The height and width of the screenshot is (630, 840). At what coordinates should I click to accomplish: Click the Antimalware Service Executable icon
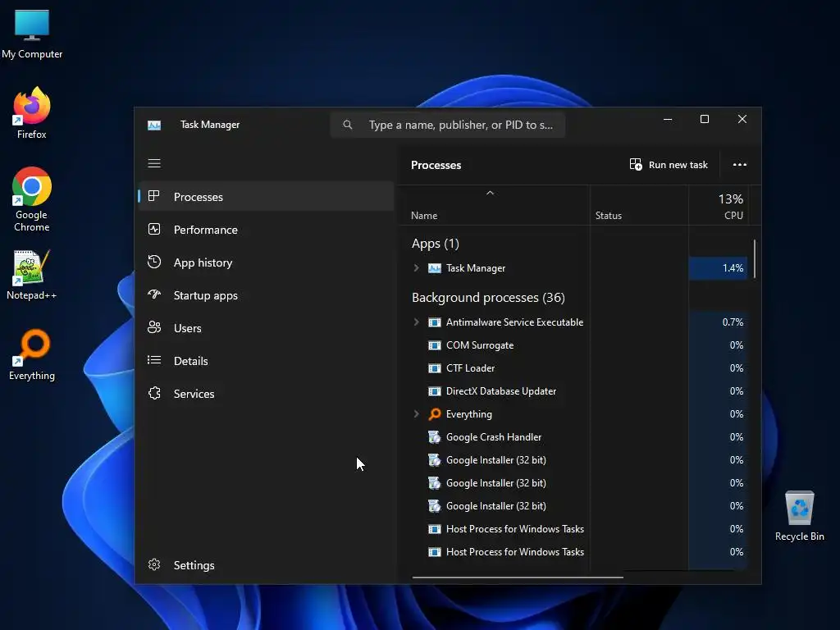pyautogui.click(x=435, y=322)
